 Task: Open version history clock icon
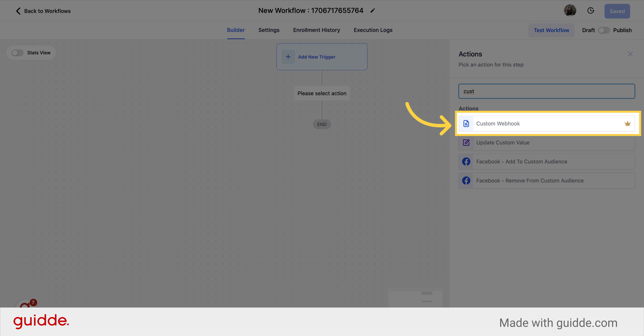coord(591,10)
